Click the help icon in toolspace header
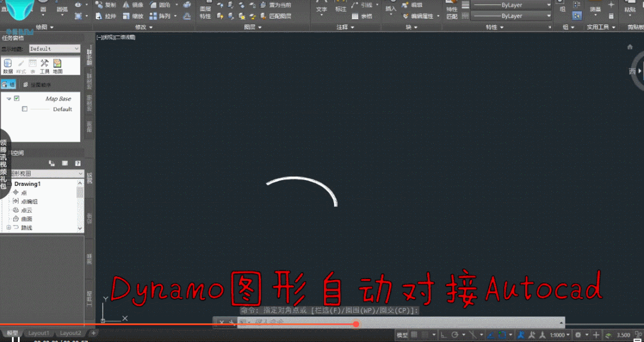The width and height of the screenshot is (644, 342). pos(77,163)
